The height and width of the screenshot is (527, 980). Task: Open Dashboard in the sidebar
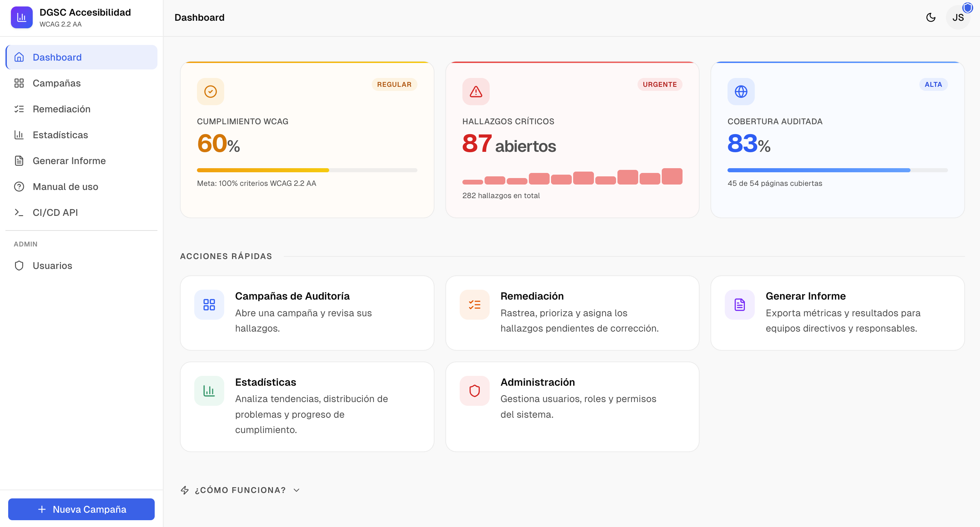pos(81,58)
